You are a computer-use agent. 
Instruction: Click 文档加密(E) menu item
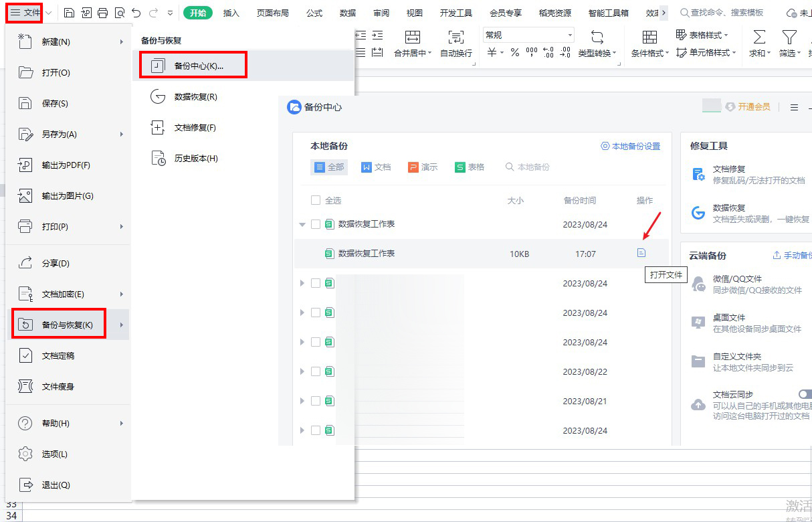(68, 294)
